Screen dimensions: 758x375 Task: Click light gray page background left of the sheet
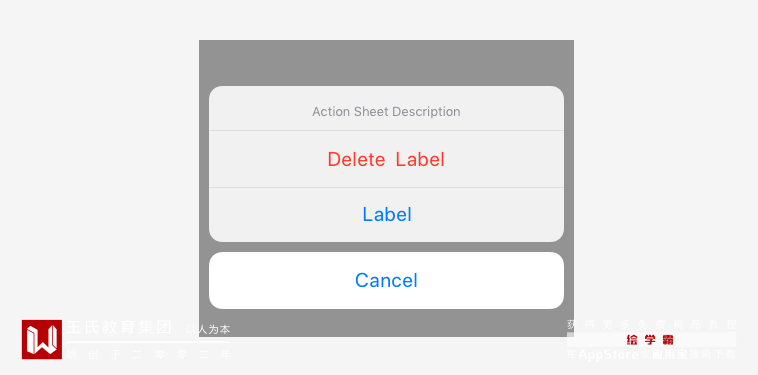click(99, 169)
